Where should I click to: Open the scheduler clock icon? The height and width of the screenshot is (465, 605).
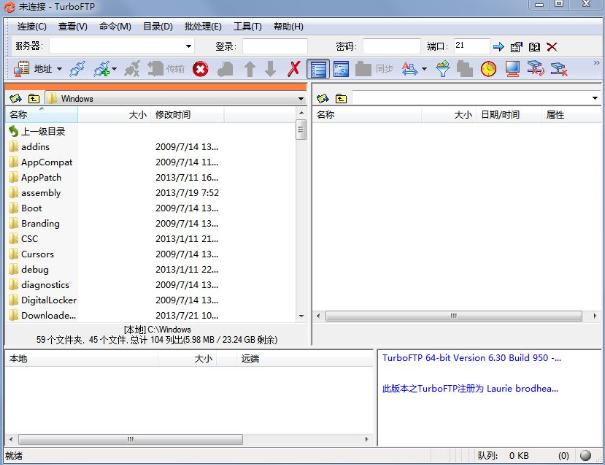488,69
